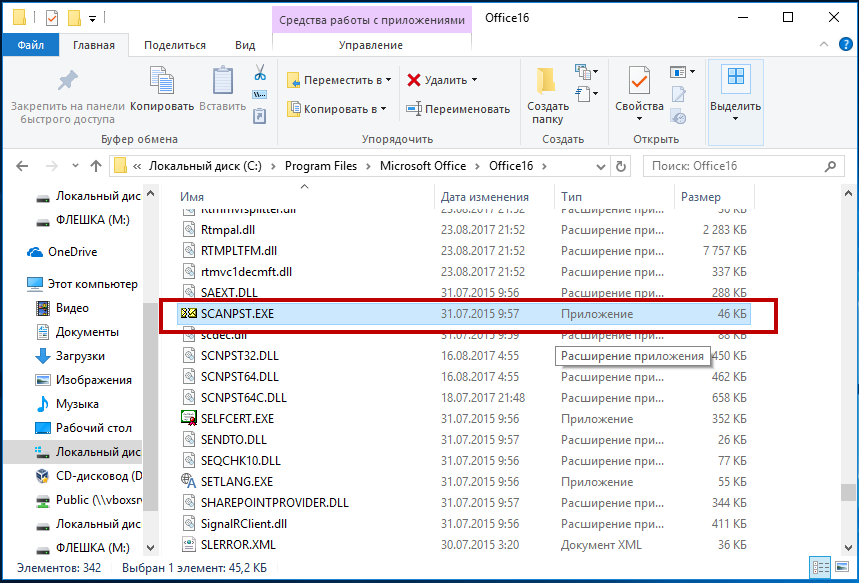This screenshot has width=859, height=583.
Task: Open New item dropdown icon
Action: click(x=586, y=72)
